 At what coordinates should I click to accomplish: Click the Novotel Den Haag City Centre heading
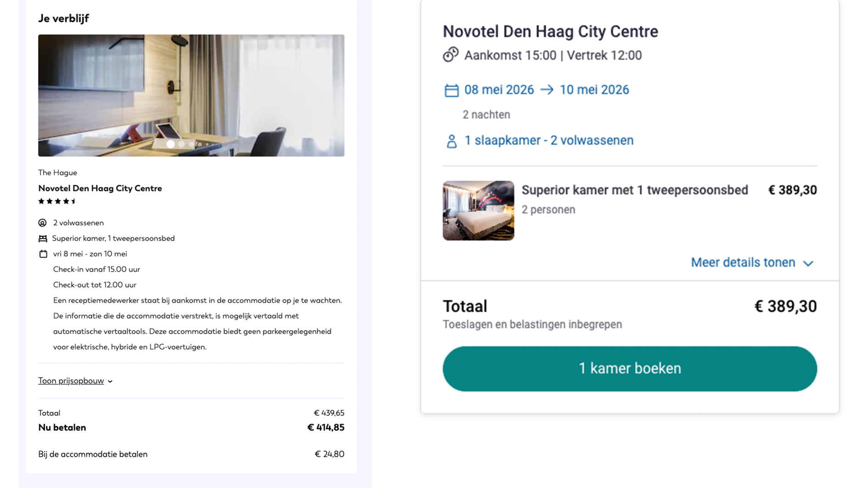550,32
